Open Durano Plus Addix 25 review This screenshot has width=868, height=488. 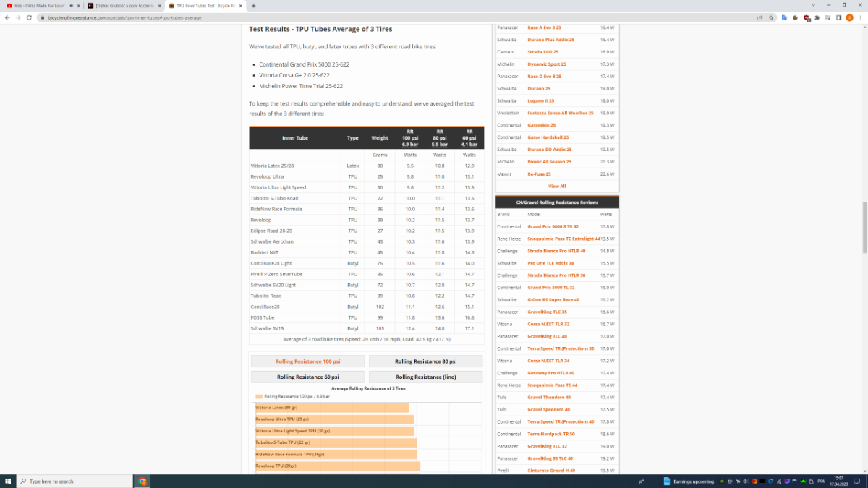[550, 40]
